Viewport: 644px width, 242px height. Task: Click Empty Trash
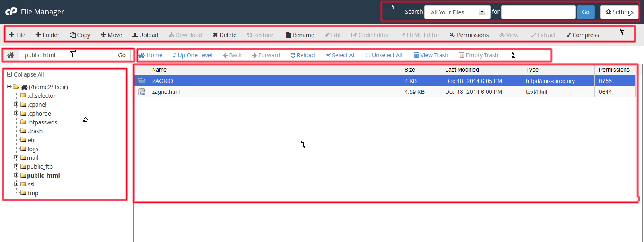click(479, 55)
